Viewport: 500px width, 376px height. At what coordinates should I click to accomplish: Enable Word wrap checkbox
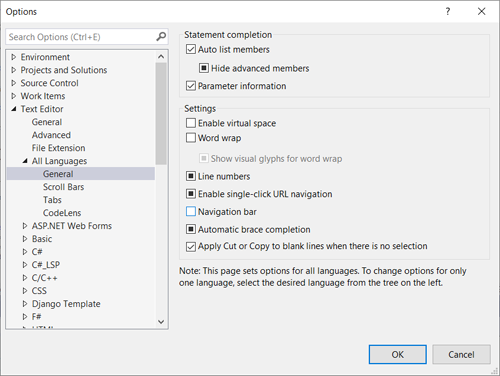(x=191, y=138)
